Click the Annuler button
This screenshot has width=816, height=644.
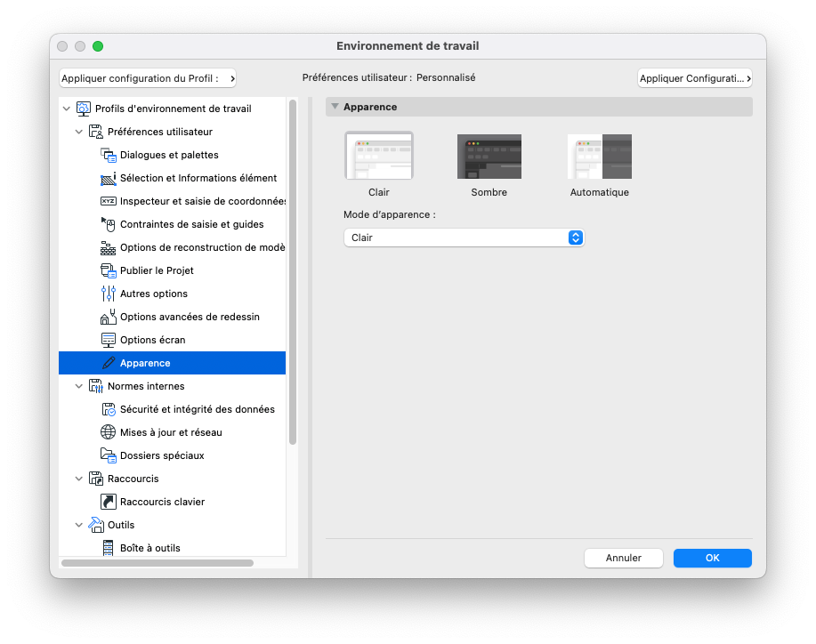(624, 559)
